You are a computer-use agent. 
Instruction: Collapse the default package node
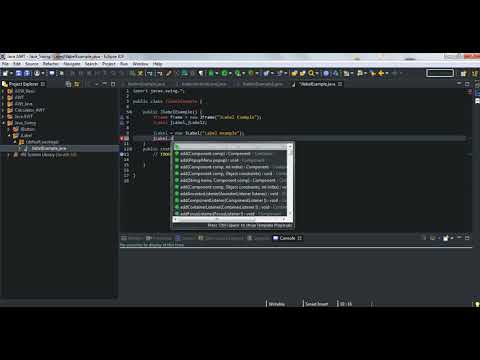[15, 142]
